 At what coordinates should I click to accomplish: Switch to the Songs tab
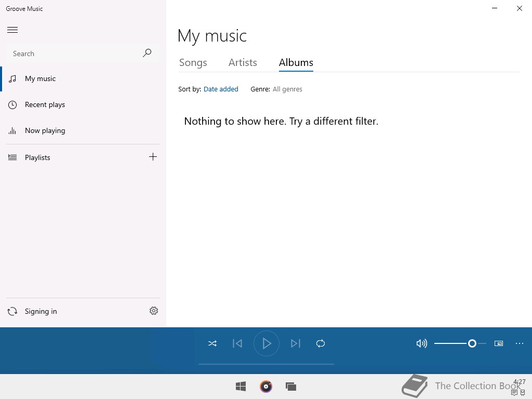tap(193, 63)
